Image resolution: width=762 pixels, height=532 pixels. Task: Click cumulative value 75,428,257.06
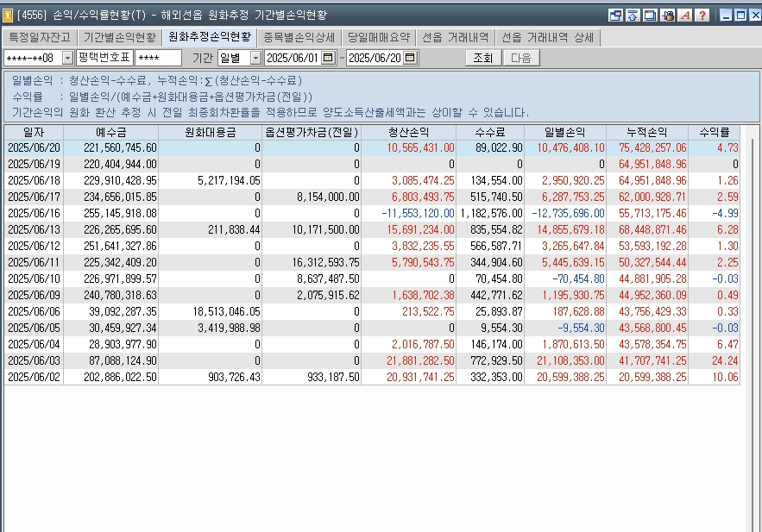pos(652,148)
